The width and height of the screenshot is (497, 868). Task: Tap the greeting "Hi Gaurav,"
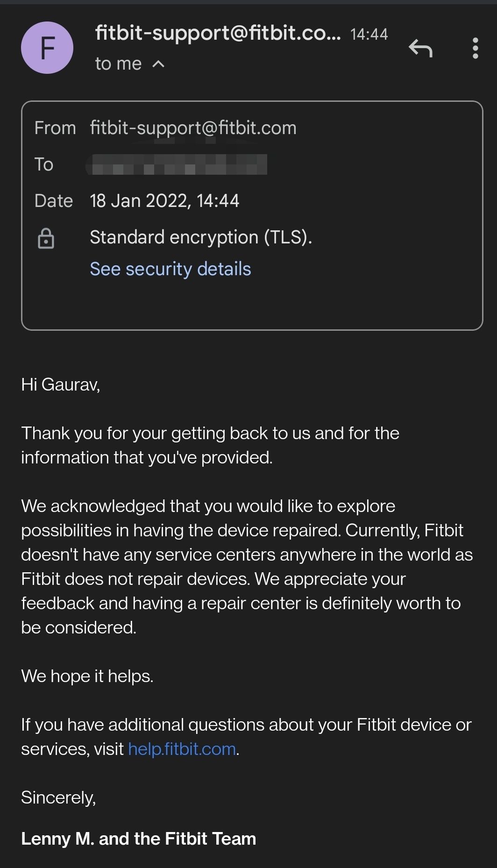pyautogui.click(x=61, y=384)
